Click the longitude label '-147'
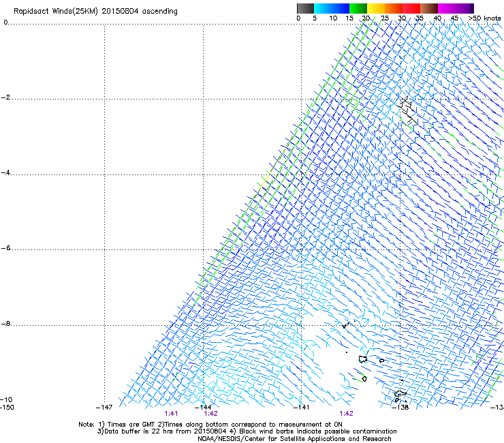 click(x=104, y=408)
